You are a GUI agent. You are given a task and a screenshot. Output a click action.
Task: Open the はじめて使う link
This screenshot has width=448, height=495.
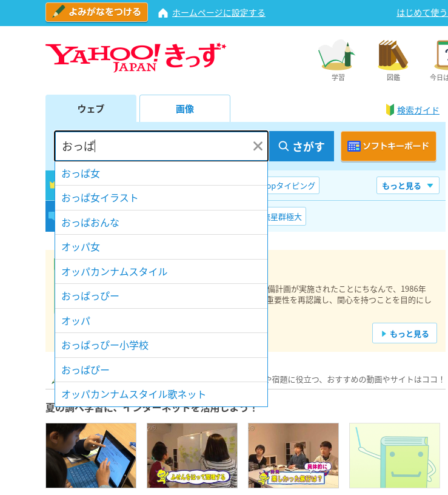pos(422,13)
